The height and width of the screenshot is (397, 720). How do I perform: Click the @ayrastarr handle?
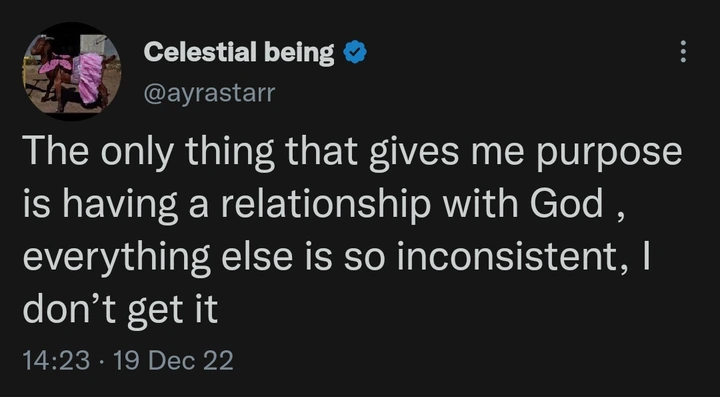pyautogui.click(x=209, y=93)
